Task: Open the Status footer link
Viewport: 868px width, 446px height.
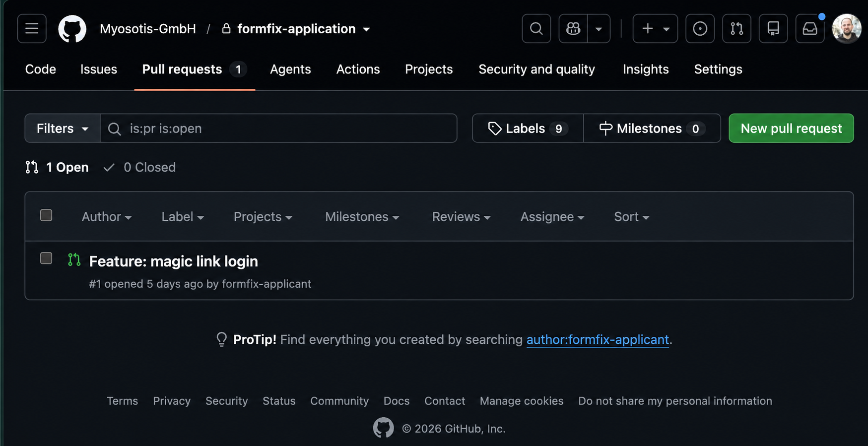Action: [279, 401]
